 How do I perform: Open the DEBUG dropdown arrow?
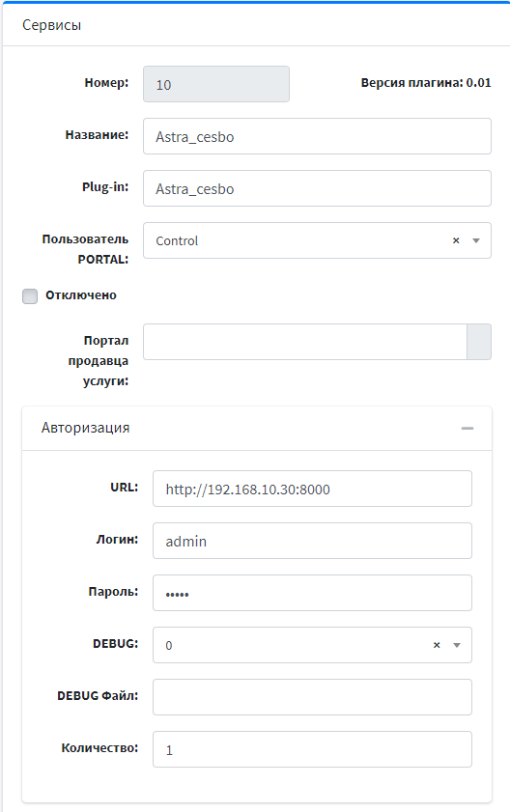coord(457,645)
